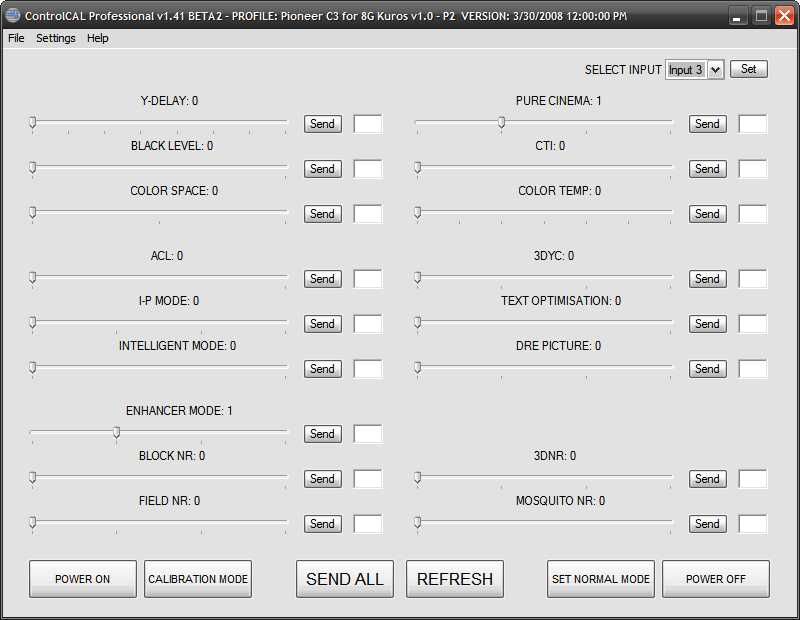Send the Y-DELAY value

322,123
